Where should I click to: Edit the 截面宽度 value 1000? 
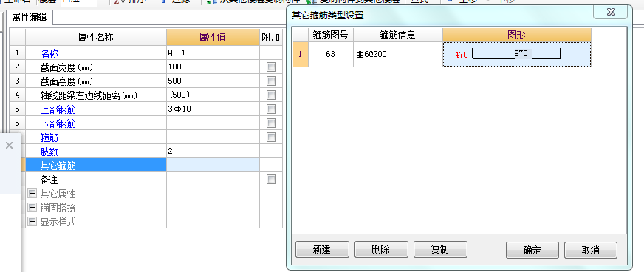(x=213, y=67)
